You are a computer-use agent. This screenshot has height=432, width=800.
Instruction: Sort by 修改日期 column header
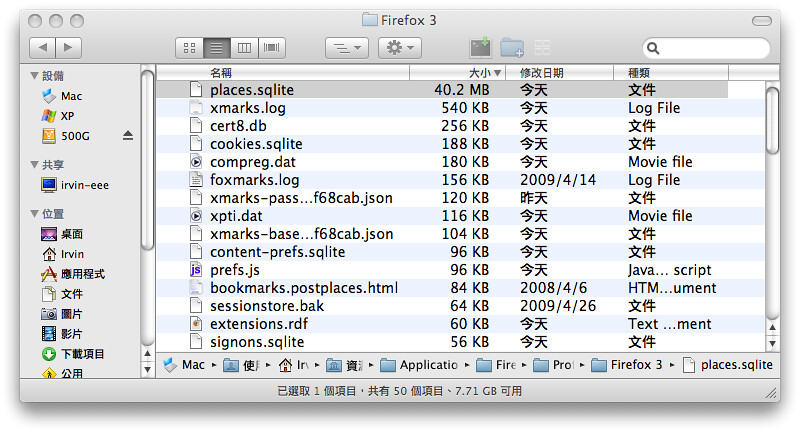[560, 73]
